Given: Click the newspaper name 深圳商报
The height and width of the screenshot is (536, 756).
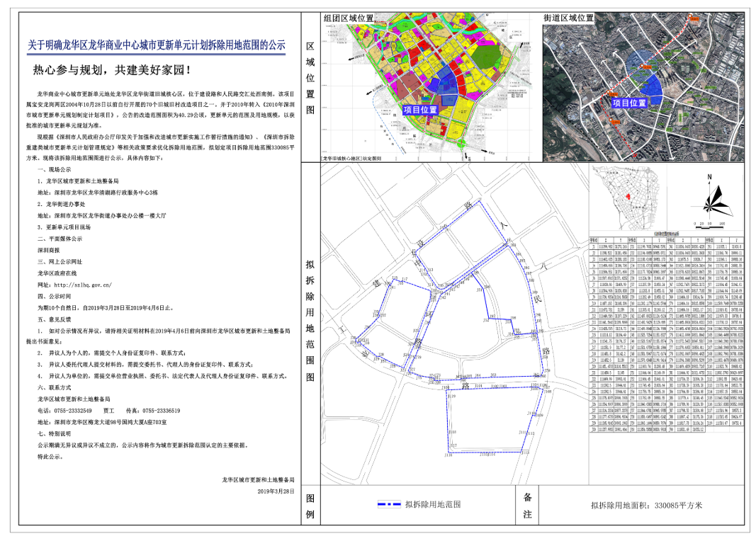Looking at the screenshot, I should 49,250.
